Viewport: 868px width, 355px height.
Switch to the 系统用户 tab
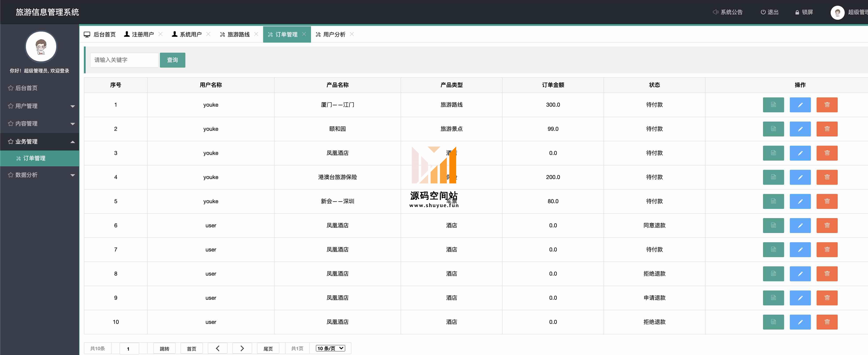click(187, 34)
